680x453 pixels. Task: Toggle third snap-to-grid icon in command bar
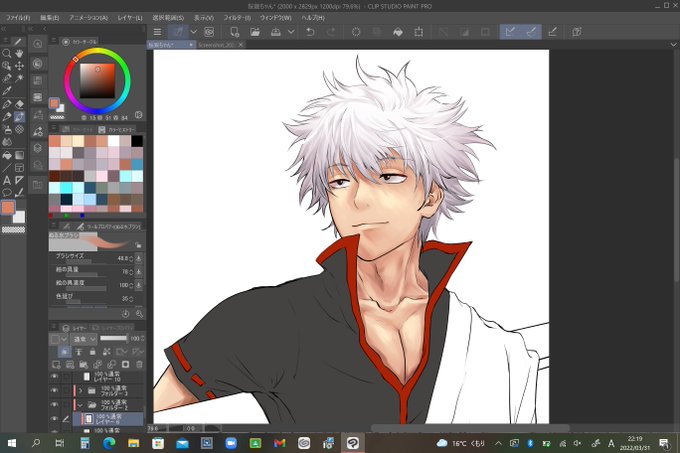click(552, 32)
